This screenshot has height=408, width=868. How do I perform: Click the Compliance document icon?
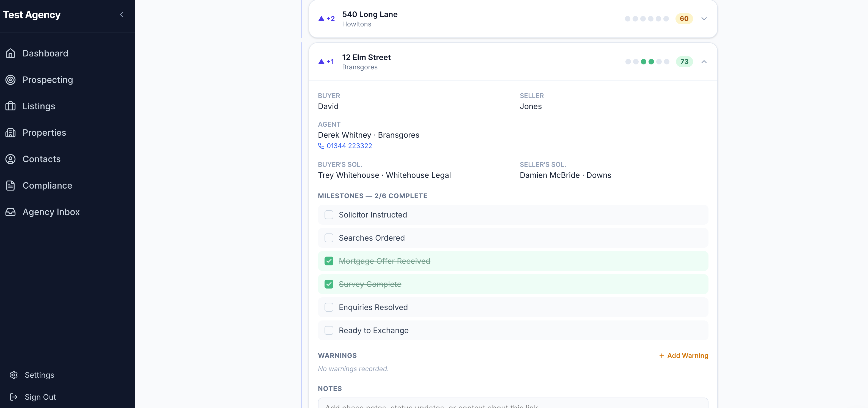(x=10, y=186)
